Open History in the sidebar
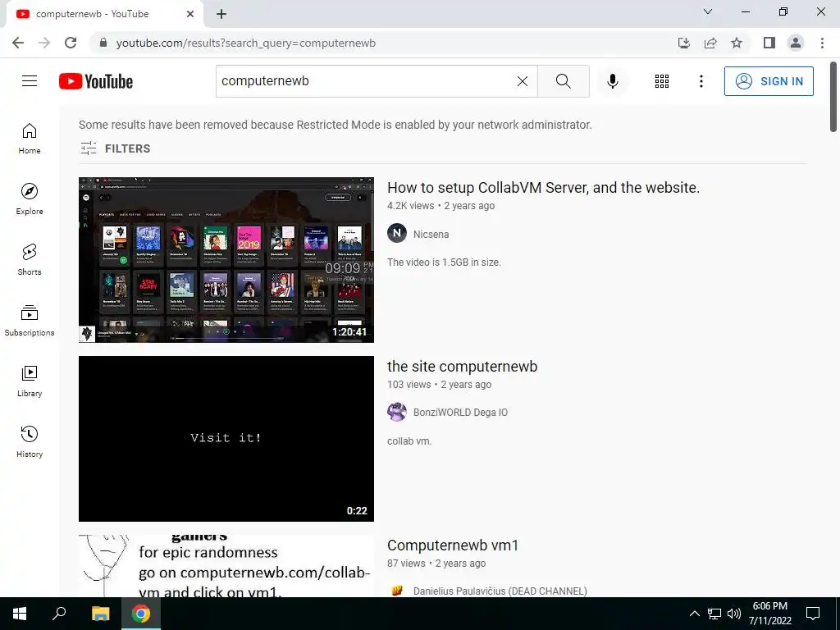The image size is (840, 630). click(30, 441)
